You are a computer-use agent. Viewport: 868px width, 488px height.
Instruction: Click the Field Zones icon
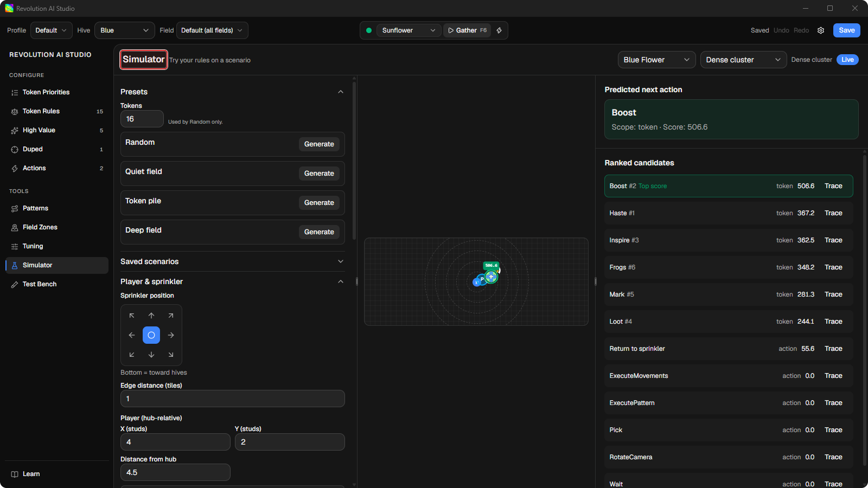click(x=15, y=228)
